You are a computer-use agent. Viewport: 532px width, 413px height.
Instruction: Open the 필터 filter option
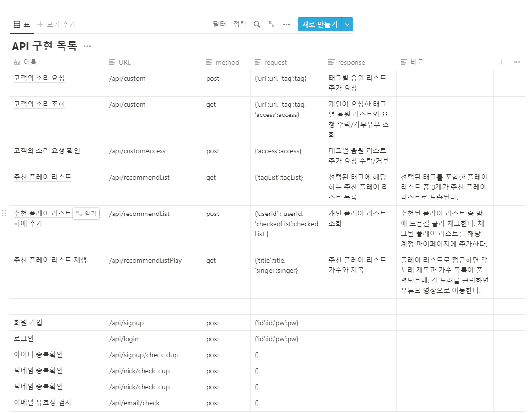pos(219,24)
